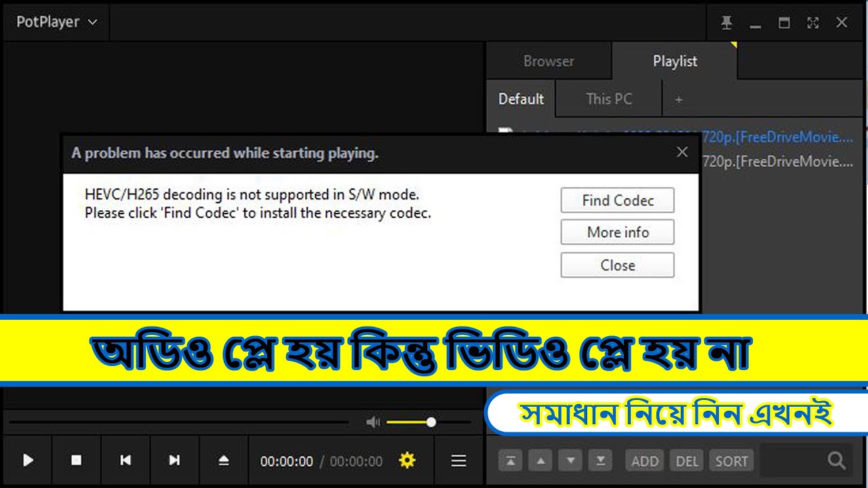Click the video seek bar
The image size is (868, 488).
point(179,422)
